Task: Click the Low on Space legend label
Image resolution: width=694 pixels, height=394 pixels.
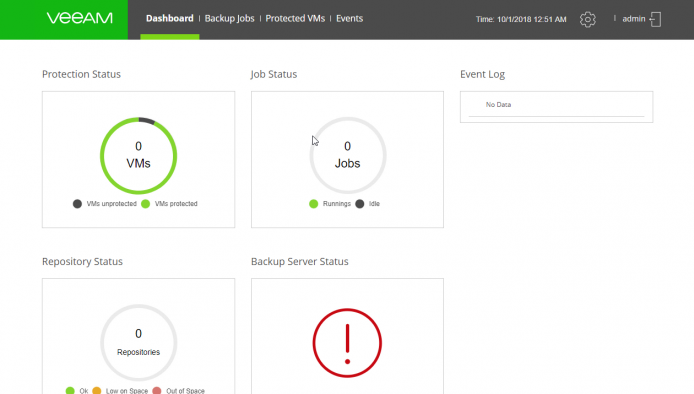Action: click(127, 391)
